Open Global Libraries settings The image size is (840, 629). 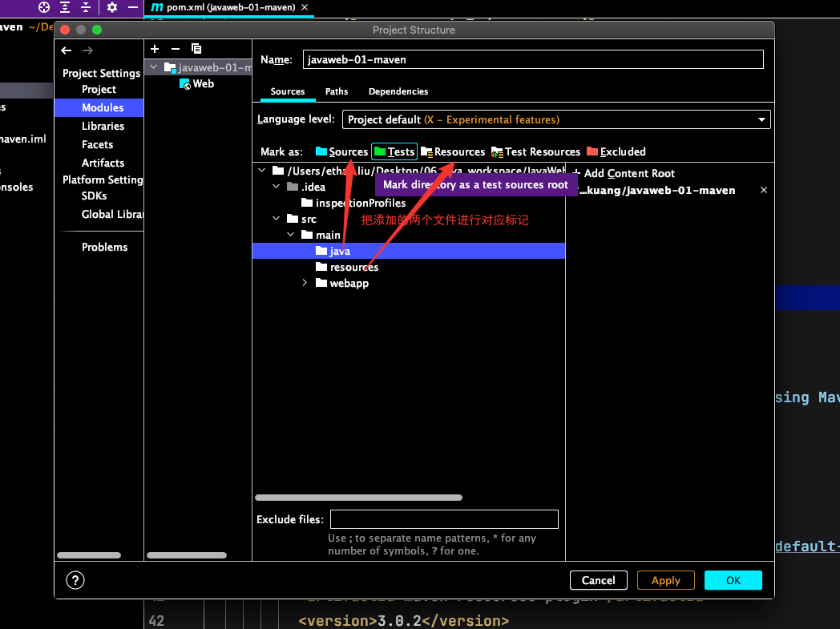[x=112, y=214]
